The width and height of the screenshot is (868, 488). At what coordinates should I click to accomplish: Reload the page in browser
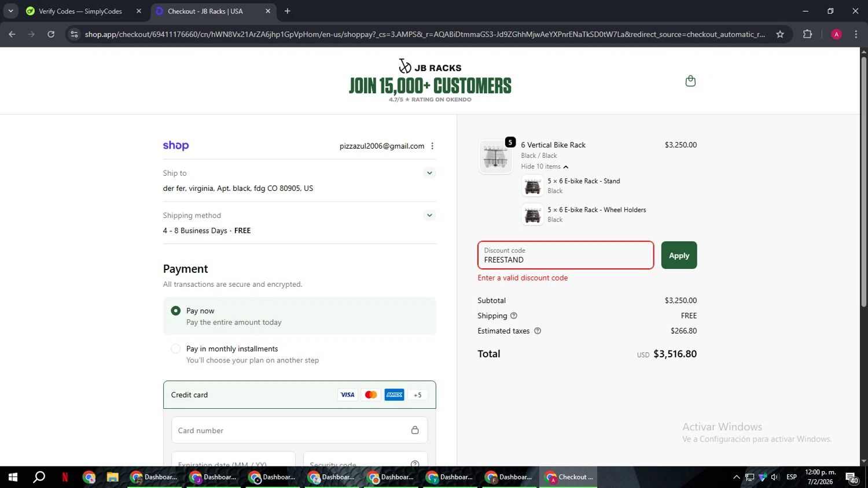51,34
